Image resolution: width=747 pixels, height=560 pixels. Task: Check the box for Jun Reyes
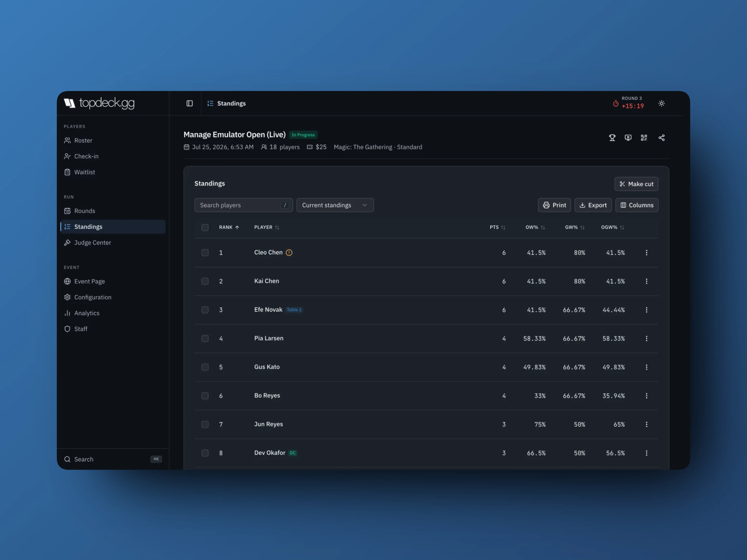tap(205, 424)
